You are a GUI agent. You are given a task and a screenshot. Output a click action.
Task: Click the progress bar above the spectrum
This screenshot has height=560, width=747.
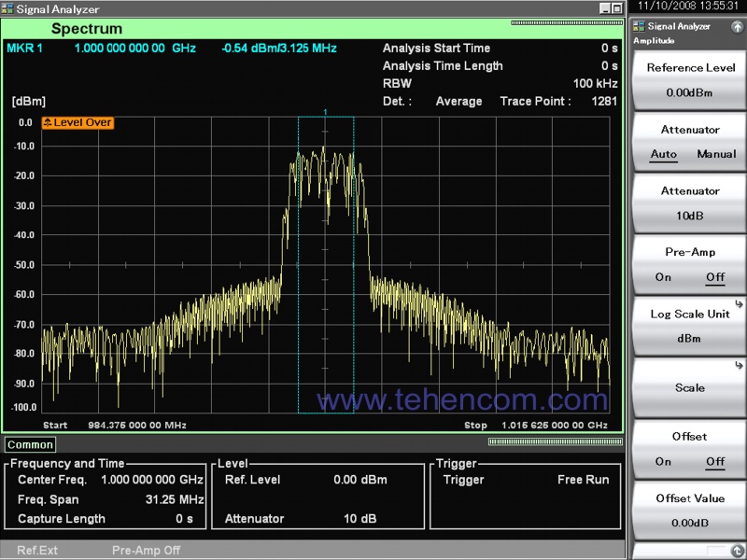(x=567, y=22)
